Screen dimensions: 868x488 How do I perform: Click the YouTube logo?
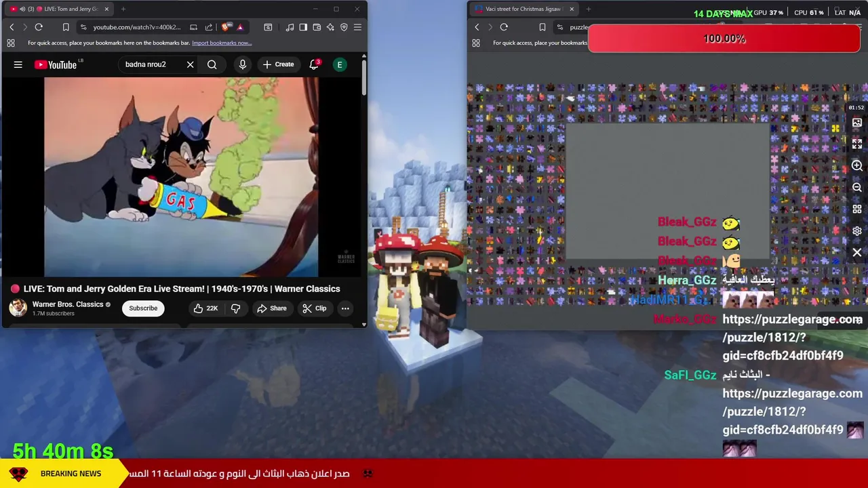[x=56, y=64]
